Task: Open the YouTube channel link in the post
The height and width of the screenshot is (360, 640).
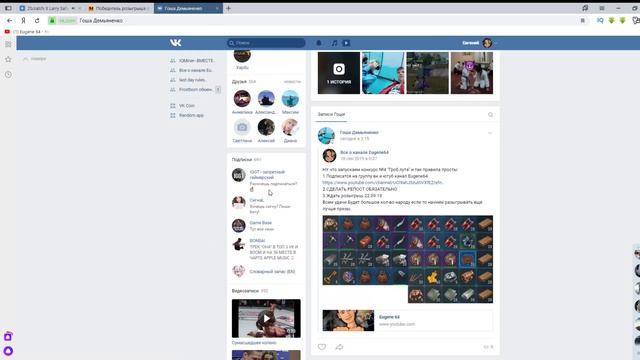Action: [x=382, y=182]
